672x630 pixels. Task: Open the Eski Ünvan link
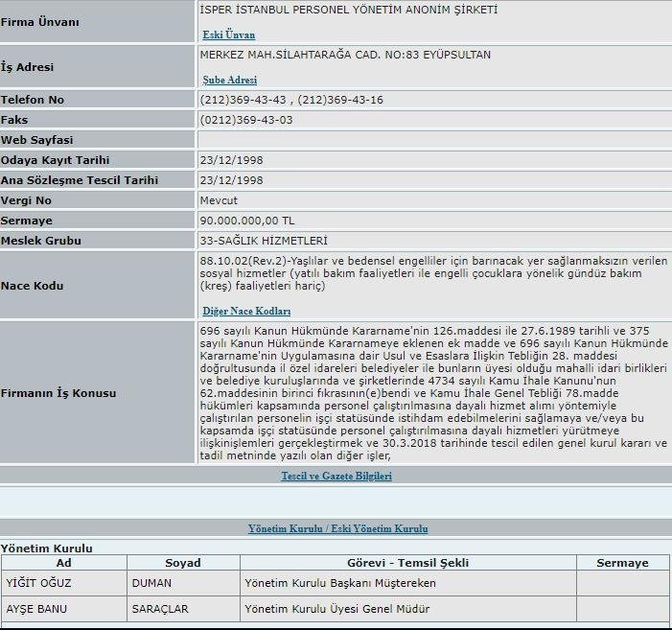[228, 35]
